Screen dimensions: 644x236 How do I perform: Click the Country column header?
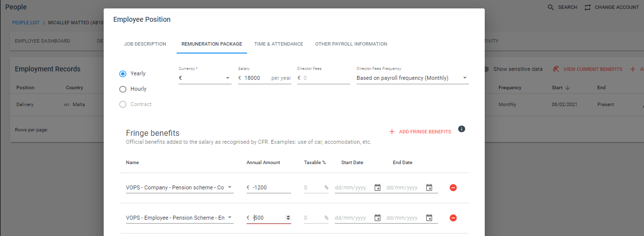(x=74, y=88)
